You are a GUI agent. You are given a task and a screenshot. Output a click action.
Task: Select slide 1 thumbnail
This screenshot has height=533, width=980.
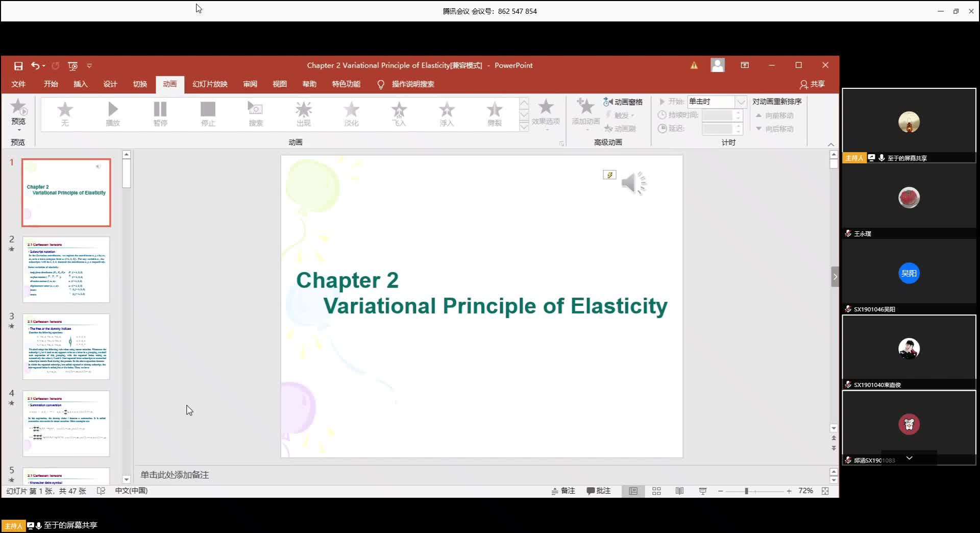point(66,192)
